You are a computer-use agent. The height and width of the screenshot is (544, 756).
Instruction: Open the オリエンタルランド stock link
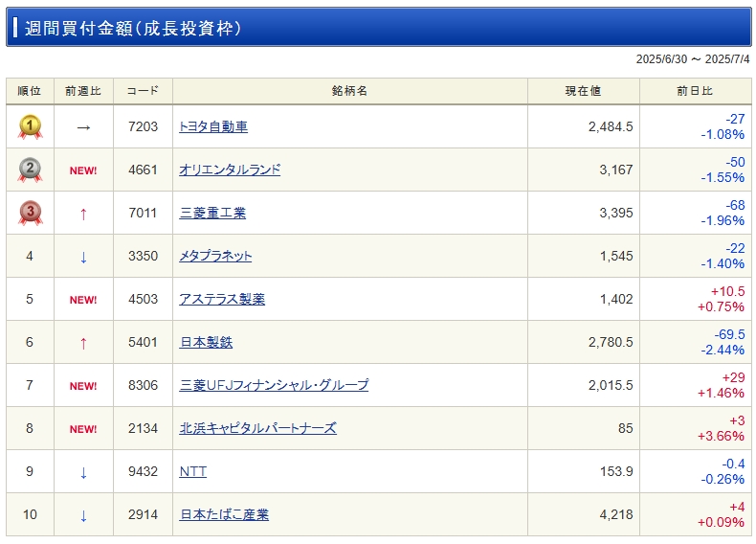tap(230, 170)
